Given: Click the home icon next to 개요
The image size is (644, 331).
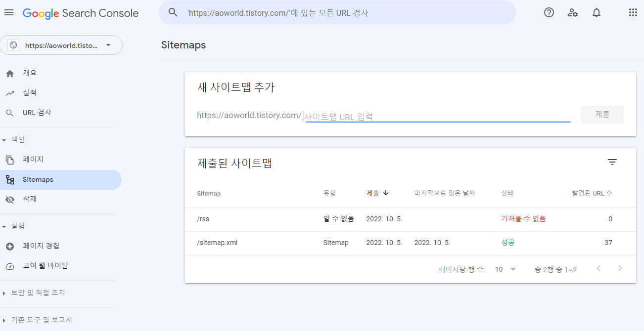Looking at the screenshot, I should coord(10,73).
